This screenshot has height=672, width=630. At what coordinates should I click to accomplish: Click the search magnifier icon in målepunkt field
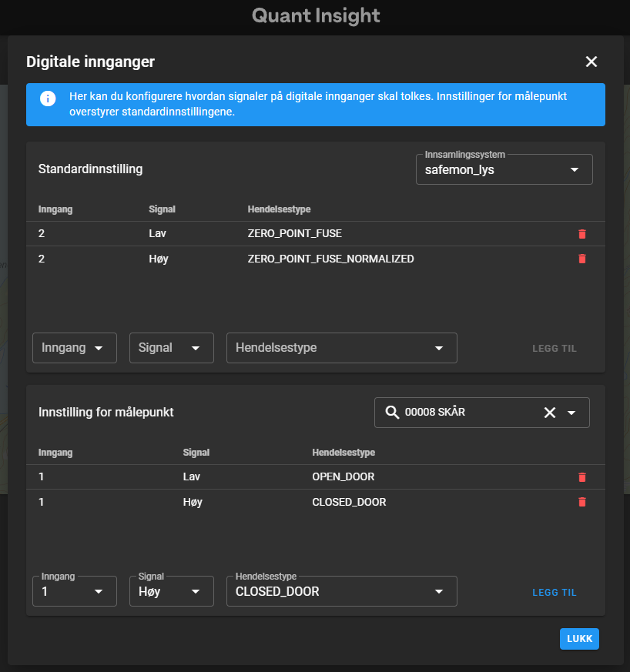[x=391, y=413]
